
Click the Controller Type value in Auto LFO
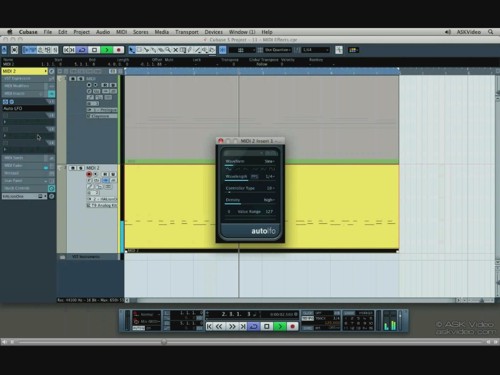click(270, 188)
